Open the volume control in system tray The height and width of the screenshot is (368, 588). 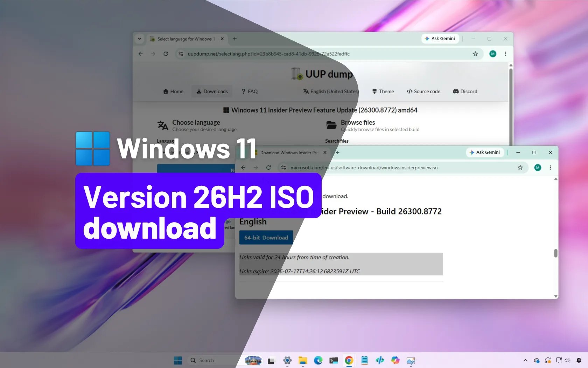pos(567,360)
